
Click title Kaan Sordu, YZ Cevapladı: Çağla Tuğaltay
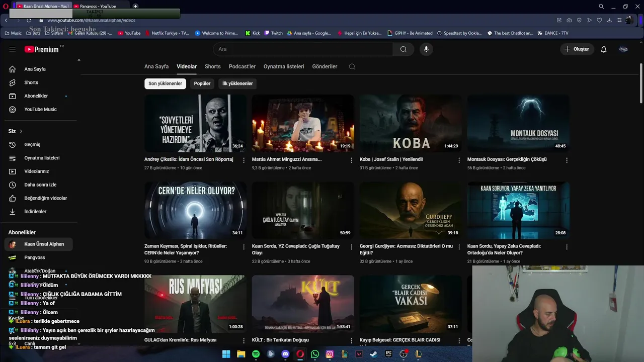tap(296, 249)
